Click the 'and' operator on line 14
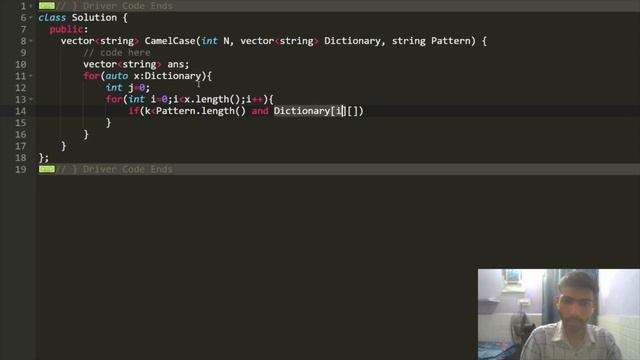Image resolution: width=640 pixels, height=360 pixels. tap(260, 111)
